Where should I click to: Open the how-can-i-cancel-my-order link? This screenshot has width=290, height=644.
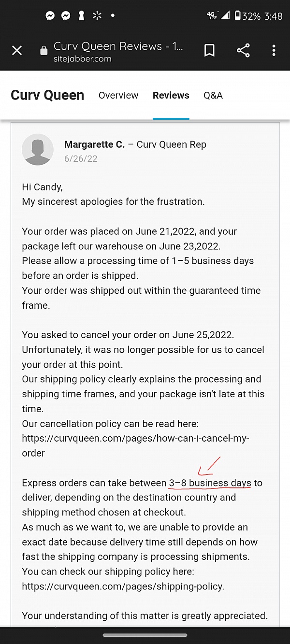click(x=135, y=446)
